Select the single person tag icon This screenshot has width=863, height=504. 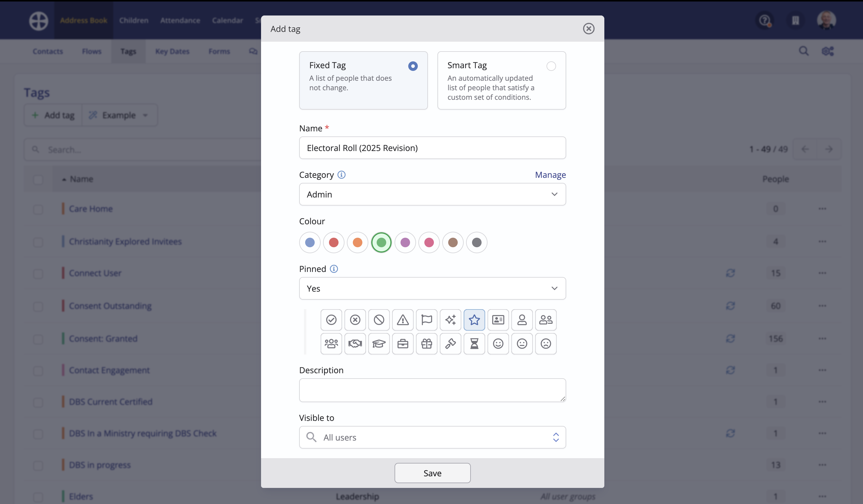(522, 320)
